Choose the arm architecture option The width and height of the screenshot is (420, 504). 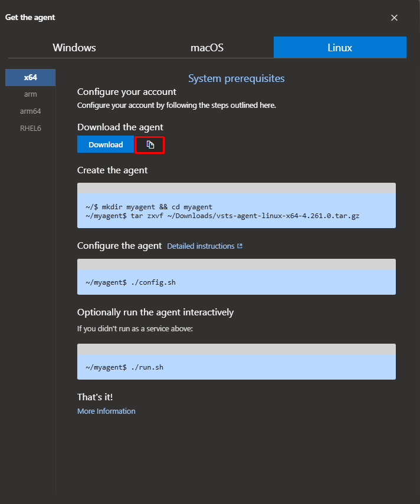pyautogui.click(x=31, y=94)
